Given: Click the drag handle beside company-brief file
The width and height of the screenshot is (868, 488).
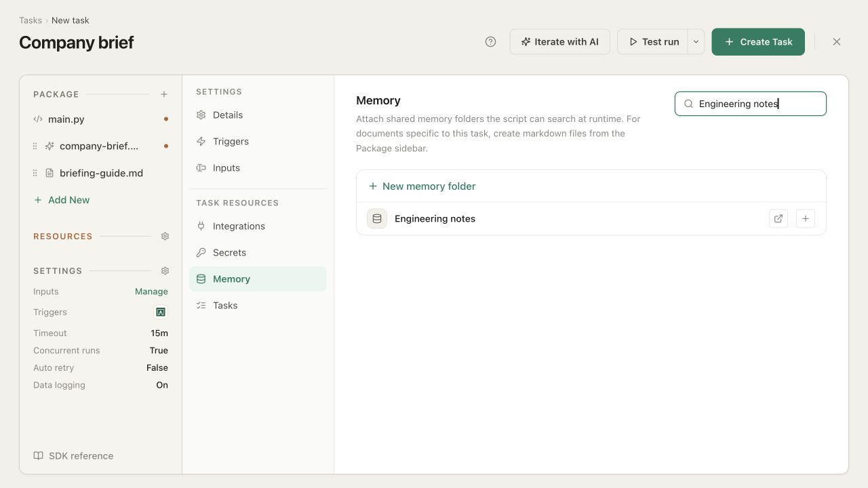Looking at the screenshot, I should click(35, 146).
